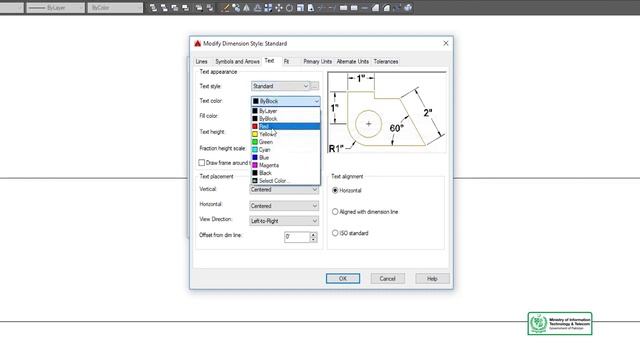The width and height of the screenshot is (640, 360).
Task: Click the Offset from dim line field
Action: pyautogui.click(x=297, y=237)
